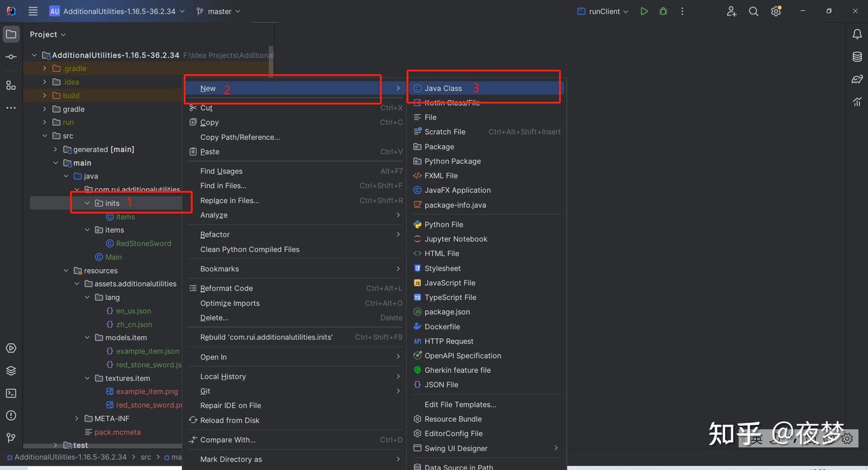Run the runClient configuration

tap(644, 11)
